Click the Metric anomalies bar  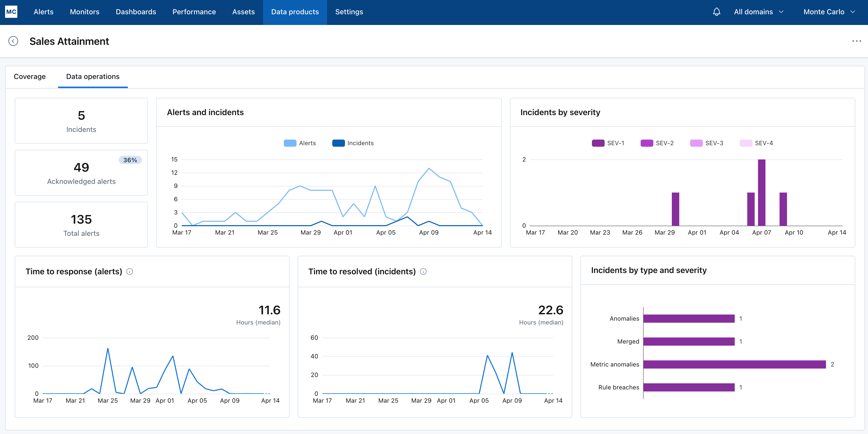[734, 364]
